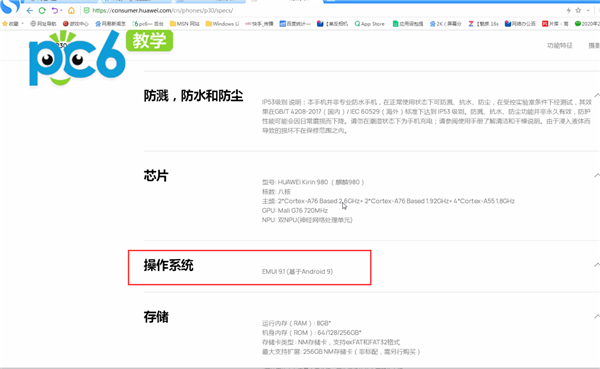Reload the page with the green refresh icon
The image size is (600, 369).
(42, 11)
